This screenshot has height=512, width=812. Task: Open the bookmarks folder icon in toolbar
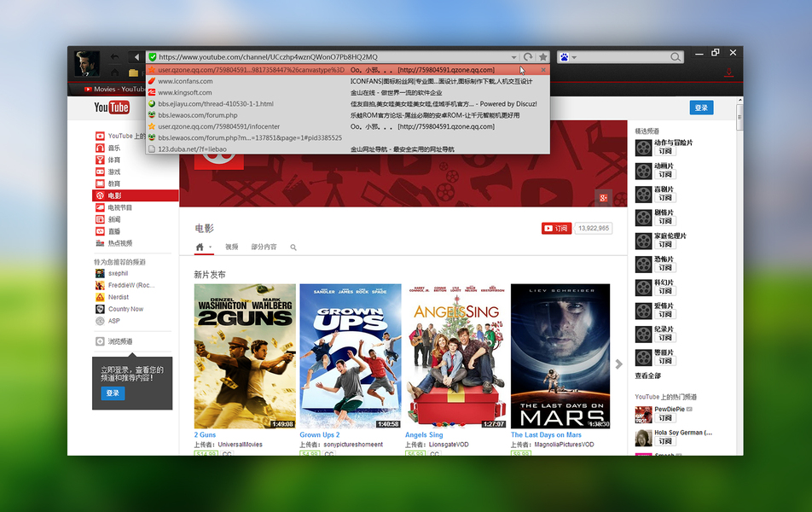click(x=133, y=73)
